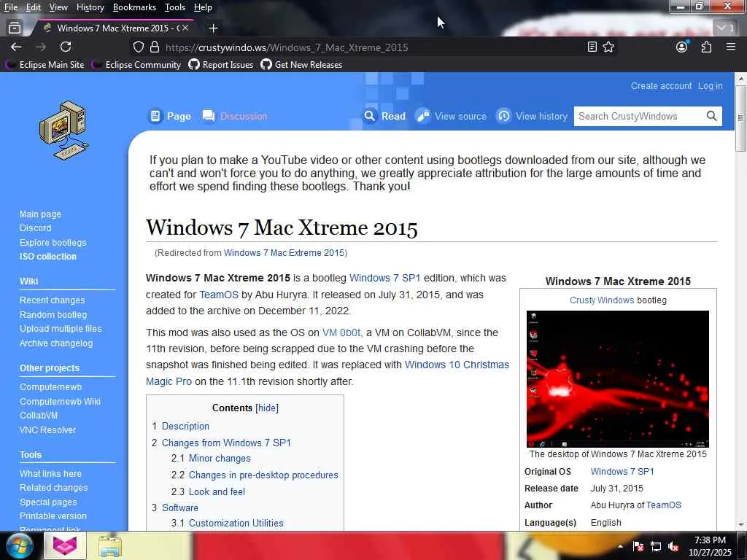
Task: Open the clock showing 7:38 PM
Action: (710, 546)
